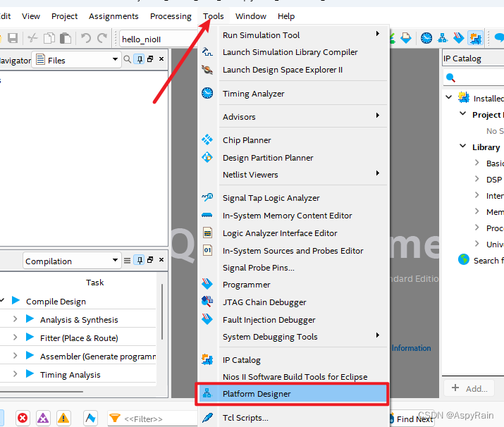Toggle the purple critical warning filter
The width and height of the screenshot is (504, 427).
click(43, 418)
